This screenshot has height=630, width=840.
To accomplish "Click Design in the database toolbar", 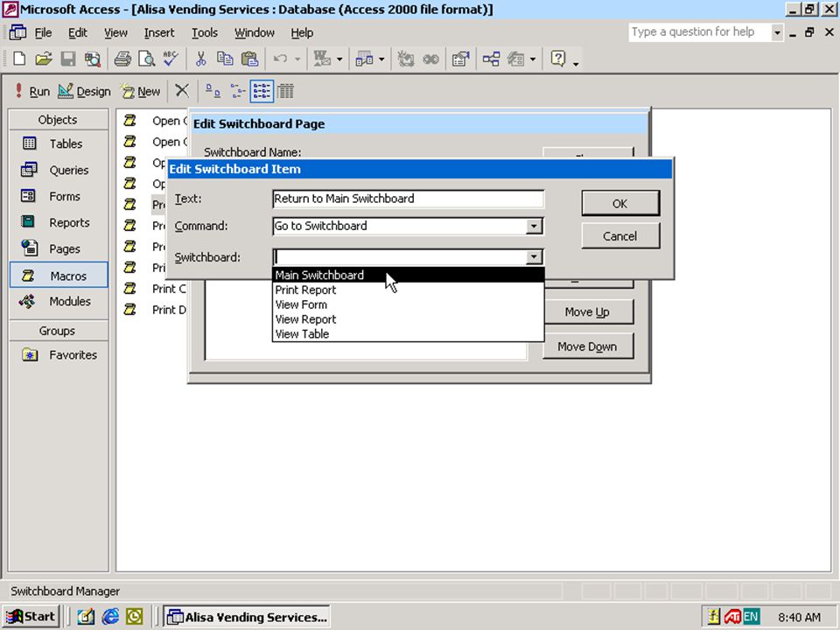I will click(84, 91).
